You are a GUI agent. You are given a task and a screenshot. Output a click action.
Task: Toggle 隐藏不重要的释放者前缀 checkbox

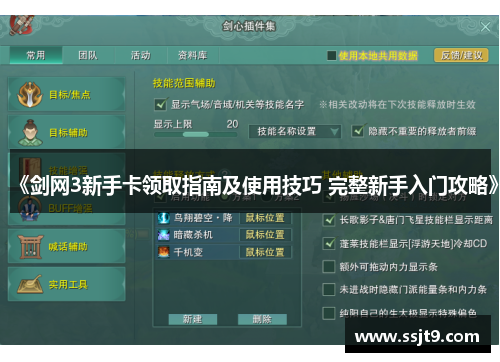coord(358,131)
